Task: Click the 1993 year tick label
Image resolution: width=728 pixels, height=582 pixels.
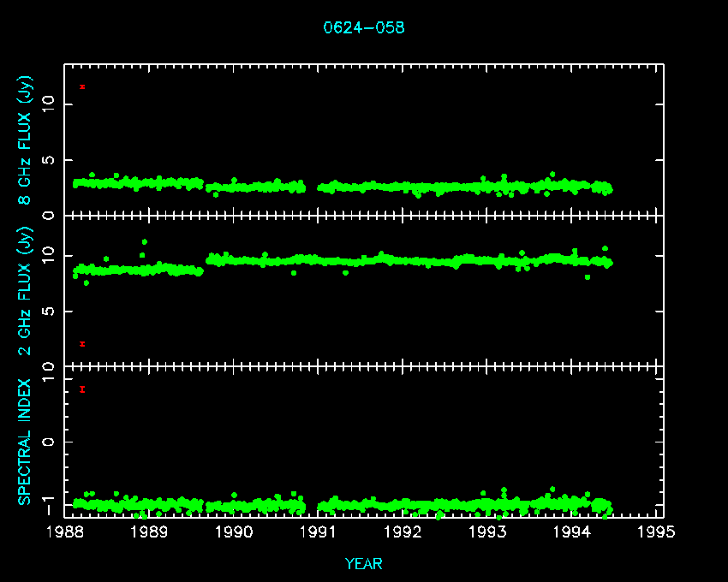Action: click(488, 532)
